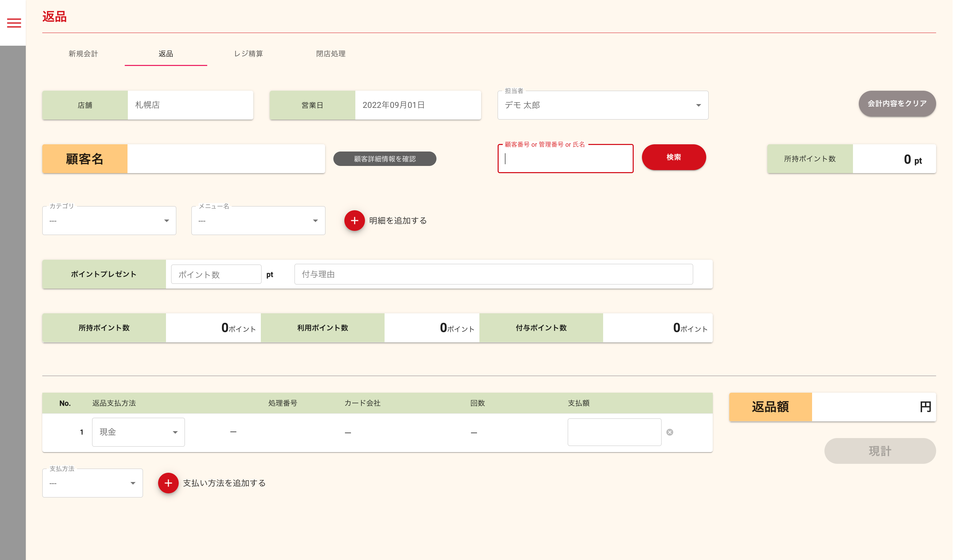Open the hamburger menu icon
Screen dimensions: 954x560
[14, 23]
